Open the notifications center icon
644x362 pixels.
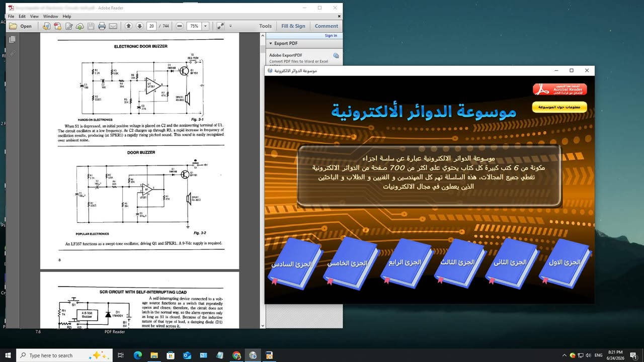(633, 355)
